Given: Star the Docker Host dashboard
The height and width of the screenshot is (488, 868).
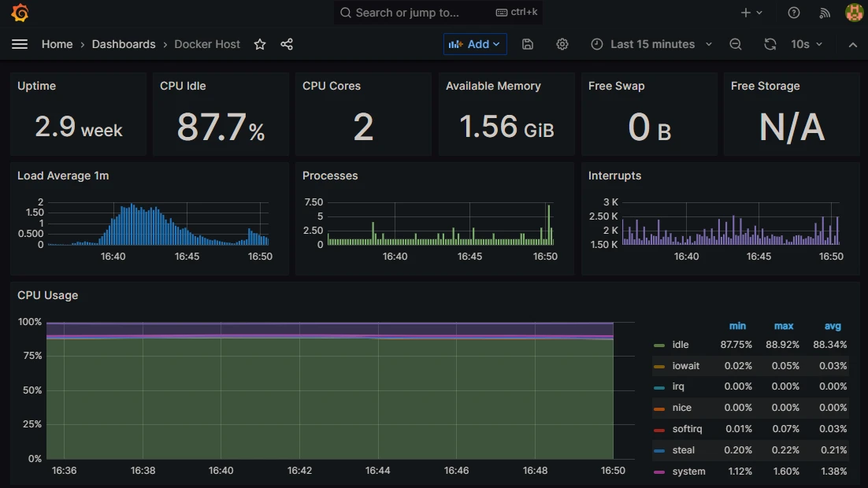Looking at the screenshot, I should pyautogui.click(x=260, y=44).
